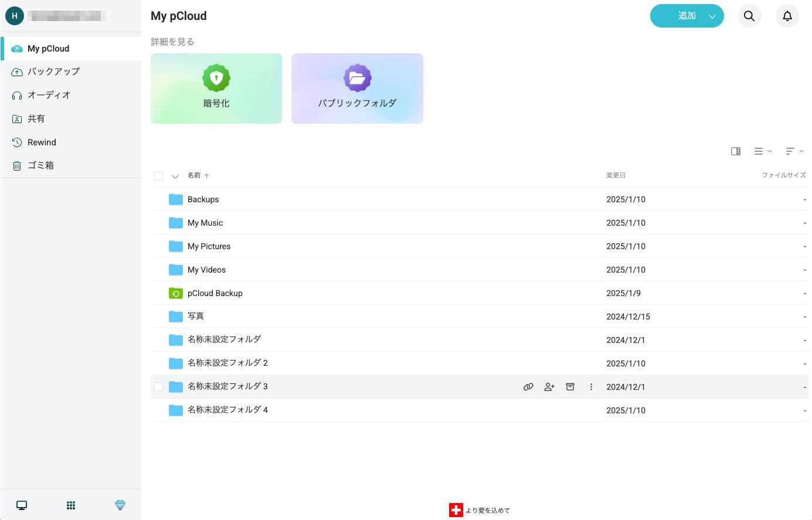Tick the select-all checkbox in header
Screen dimensions: 812x520
click(x=158, y=176)
